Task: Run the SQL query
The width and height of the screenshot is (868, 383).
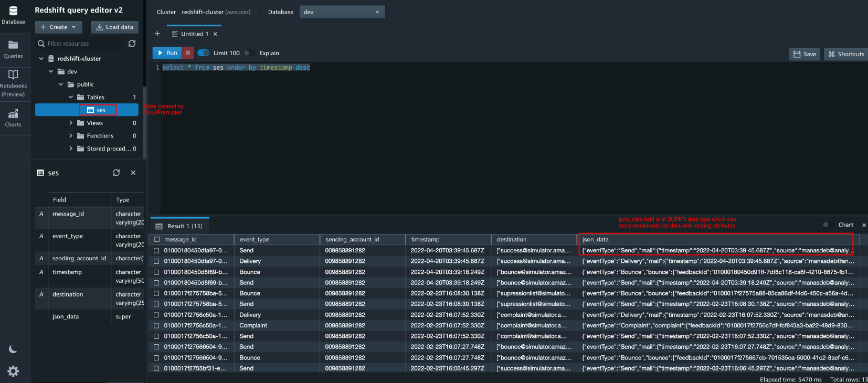Action: click(167, 53)
